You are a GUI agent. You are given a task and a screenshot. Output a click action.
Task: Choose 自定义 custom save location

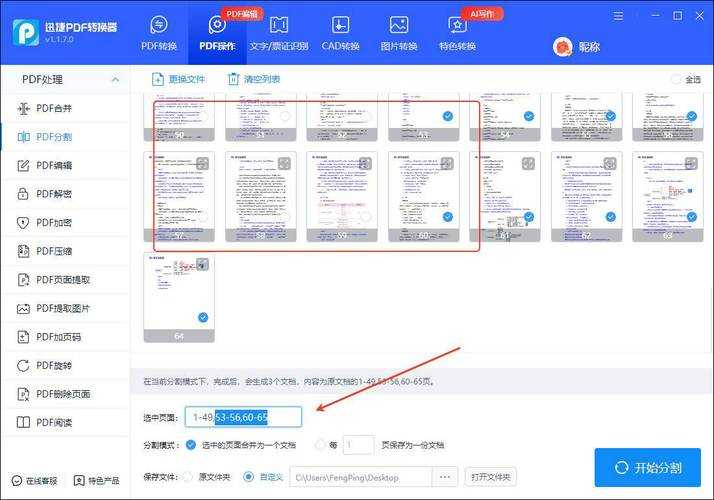pyautogui.click(x=248, y=477)
